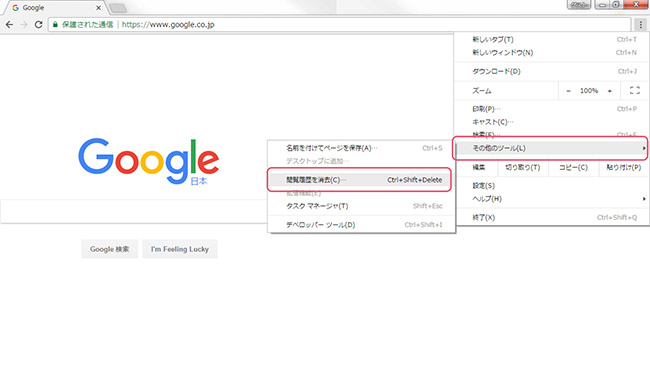The height and width of the screenshot is (392, 650).
Task: Go forward using the forward arrow
Action: (24, 25)
